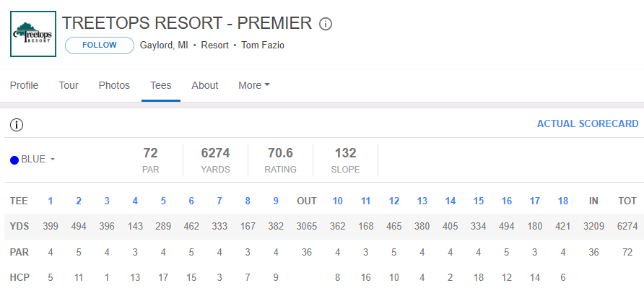Viewport: 644px width, 296px height.
Task: Click the Treetops Resort logo
Action: click(33, 34)
